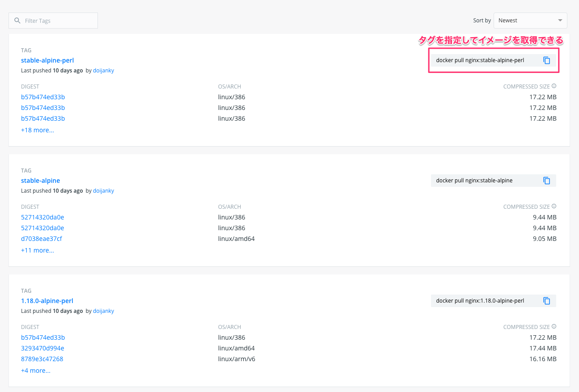This screenshot has height=392, width=579.
Task: Focus the Filter Tags input field
Action: tap(58, 21)
